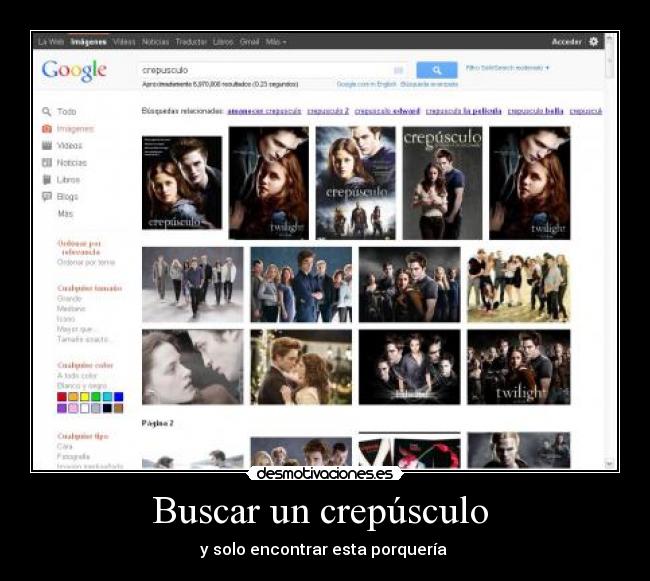The width and height of the screenshot is (650, 581).
Task: Open the Búsqueda avanzada link
Action: point(429,84)
